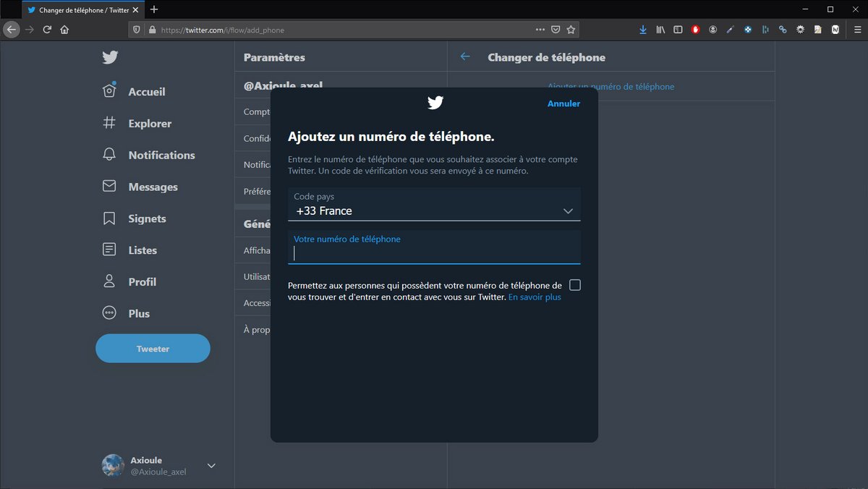Open the Notifications bell icon
This screenshot has height=489, width=868.
[x=109, y=155]
